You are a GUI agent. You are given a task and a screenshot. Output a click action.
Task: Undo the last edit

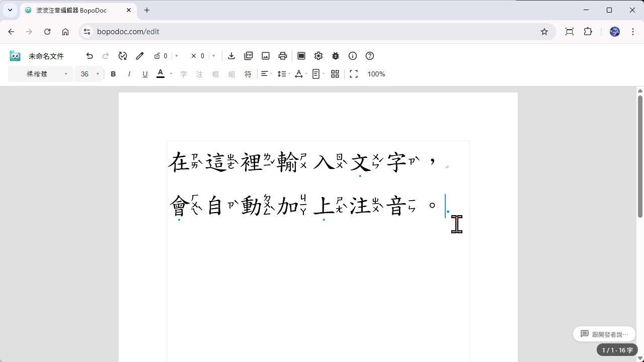pos(90,56)
